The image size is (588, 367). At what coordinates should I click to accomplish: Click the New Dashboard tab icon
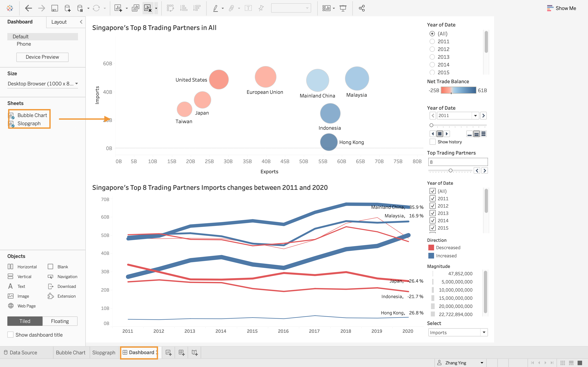point(182,353)
